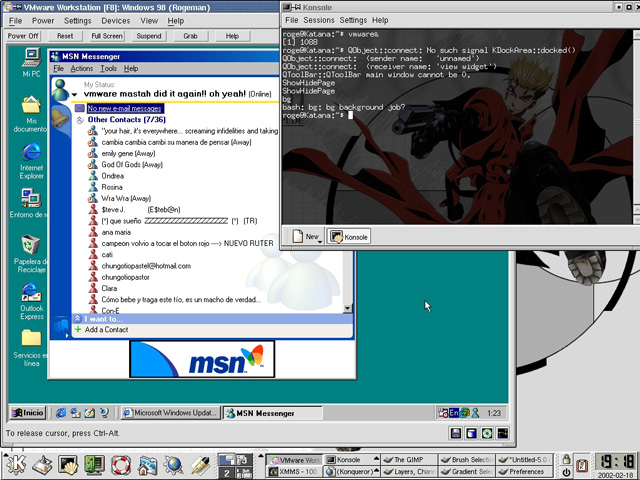640x480 pixels.
Task: Click the MSN Messenger alert bell icon
Action: tap(60, 118)
